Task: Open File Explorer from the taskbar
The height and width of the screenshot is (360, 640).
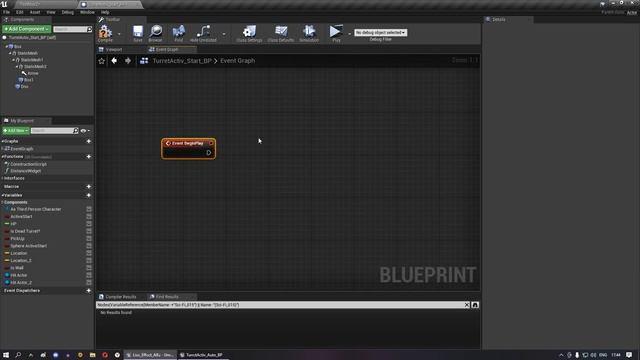Action: (93, 355)
